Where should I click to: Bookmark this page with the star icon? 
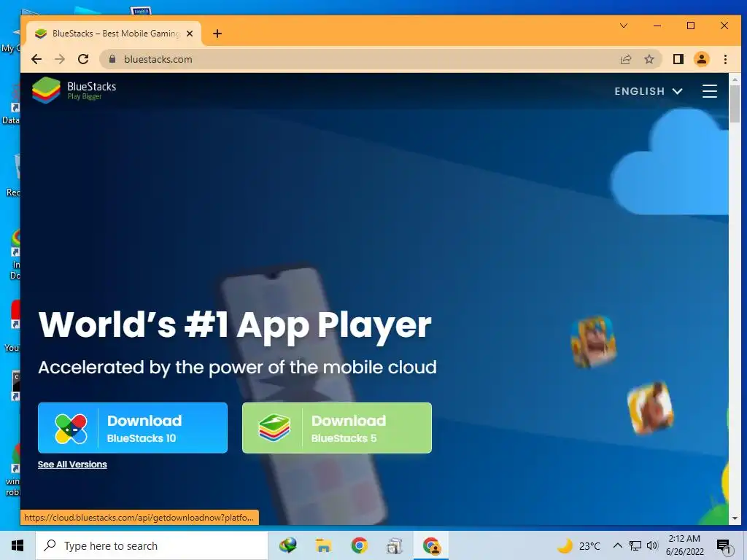(649, 59)
